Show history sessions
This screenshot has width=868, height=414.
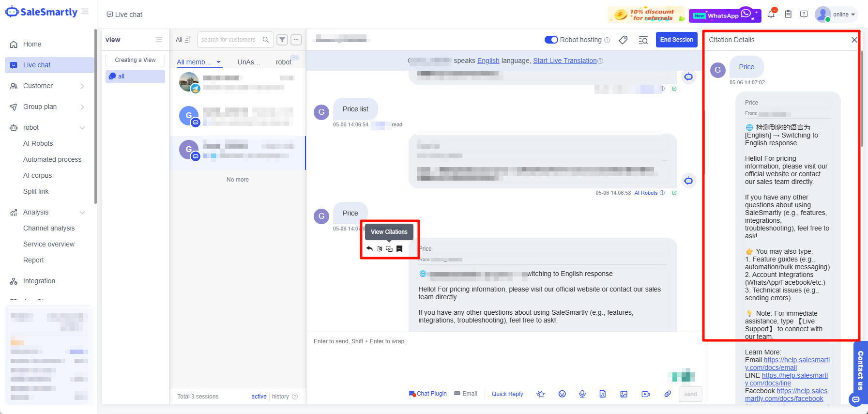pyautogui.click(x=280, y=397)
